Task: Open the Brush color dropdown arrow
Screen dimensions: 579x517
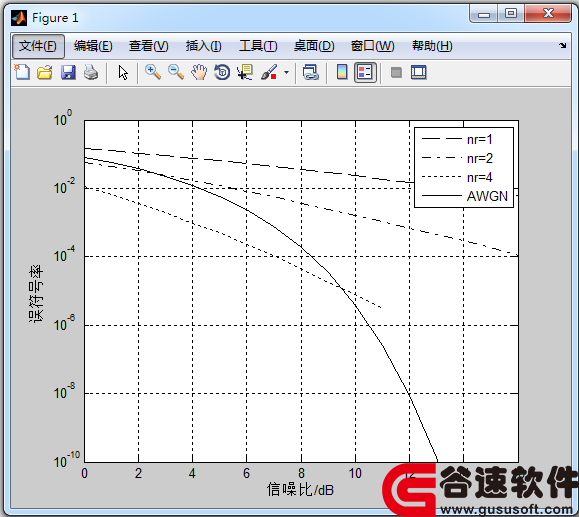Action: [x=287, y=72]
